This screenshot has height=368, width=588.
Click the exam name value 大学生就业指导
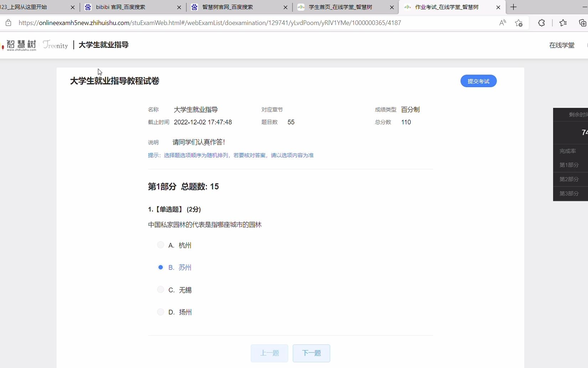point(196,110)
